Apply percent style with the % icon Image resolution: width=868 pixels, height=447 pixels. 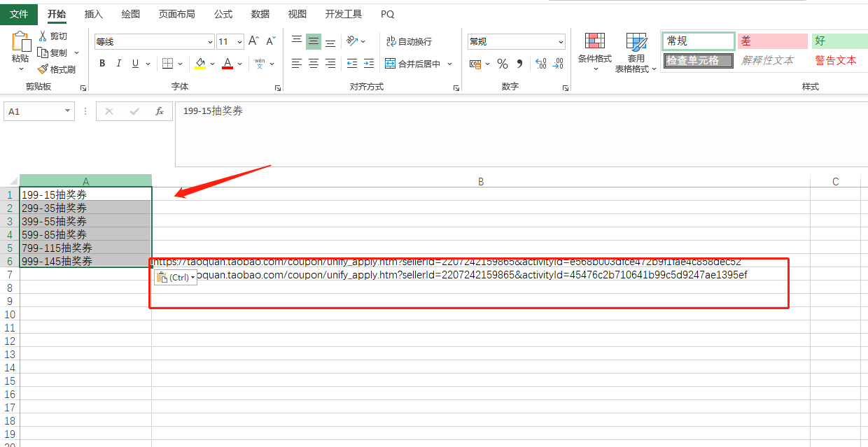click(502, 64)
